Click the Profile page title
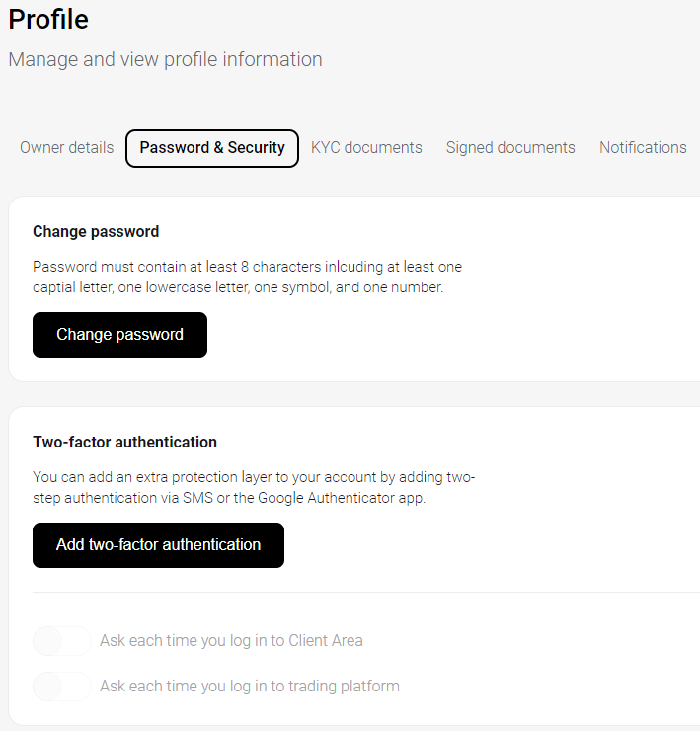 (48, 20)
